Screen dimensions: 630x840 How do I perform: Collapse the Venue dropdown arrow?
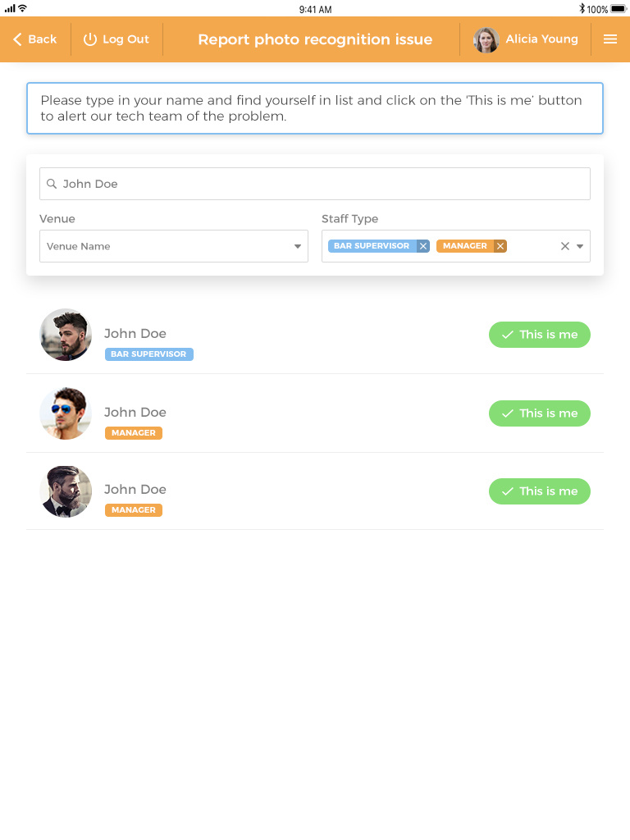click(x=298, y=246)
